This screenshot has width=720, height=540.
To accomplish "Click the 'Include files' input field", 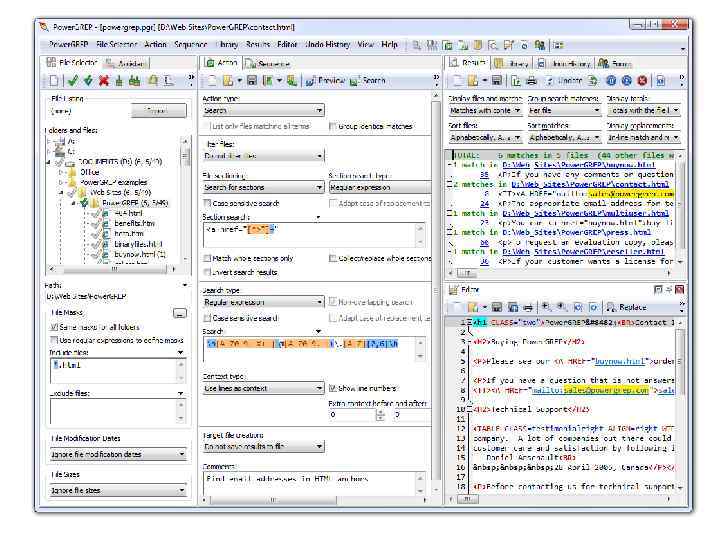I will [118, 371].
